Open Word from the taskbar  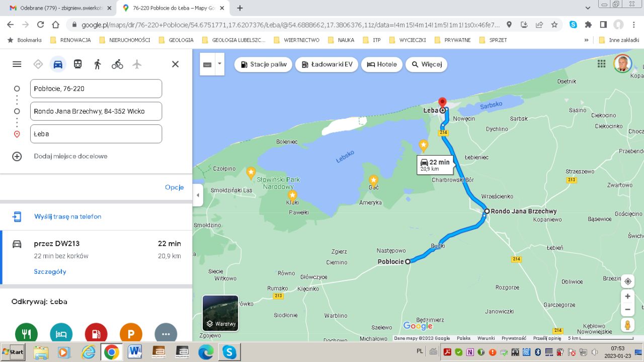coord(135,352)
